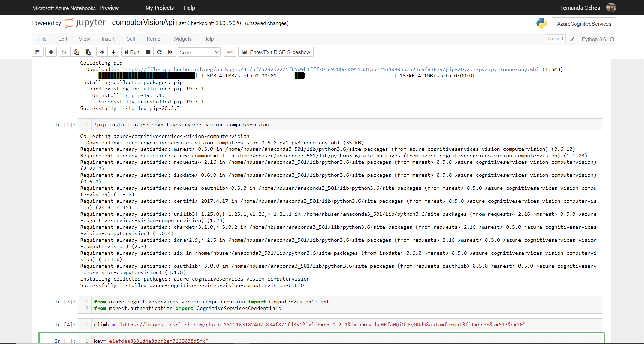644x344 pixels.
Task: Restart the kernel with the circular arrow
Action: 159,52
